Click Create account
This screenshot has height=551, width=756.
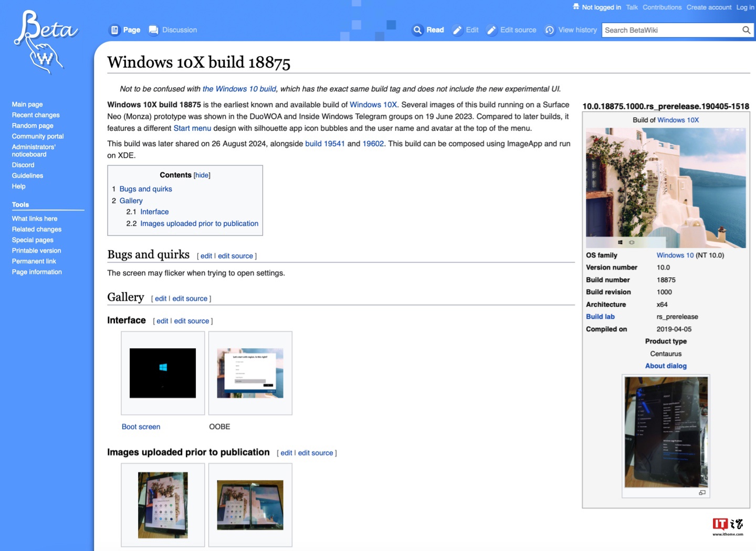[x=709, y=7]
